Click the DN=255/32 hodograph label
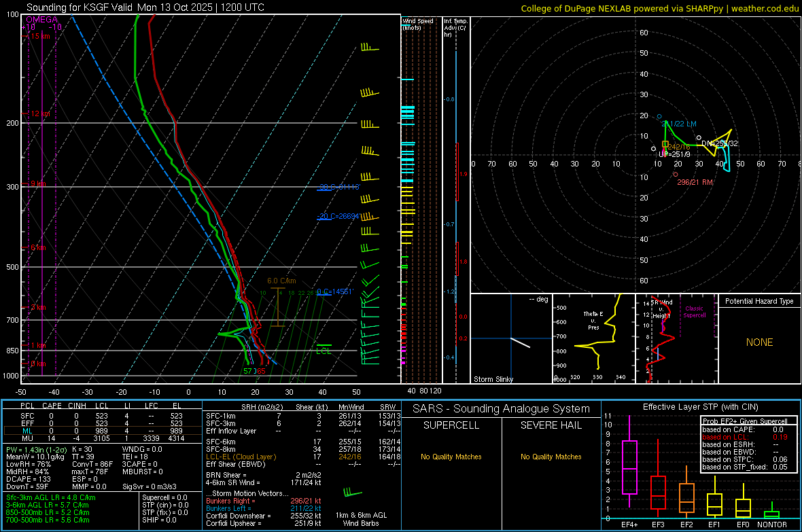Viewport: 802px width, 532px height. [720, 144]
